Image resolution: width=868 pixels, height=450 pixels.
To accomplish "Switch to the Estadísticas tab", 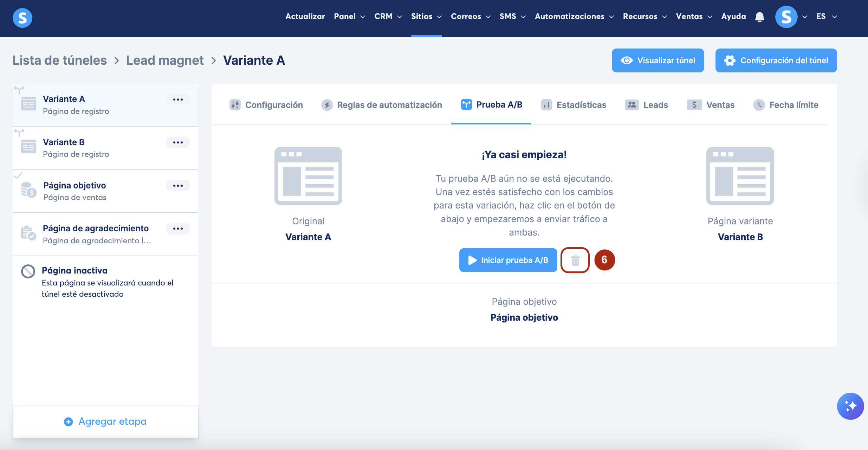I will click(574, 105).
